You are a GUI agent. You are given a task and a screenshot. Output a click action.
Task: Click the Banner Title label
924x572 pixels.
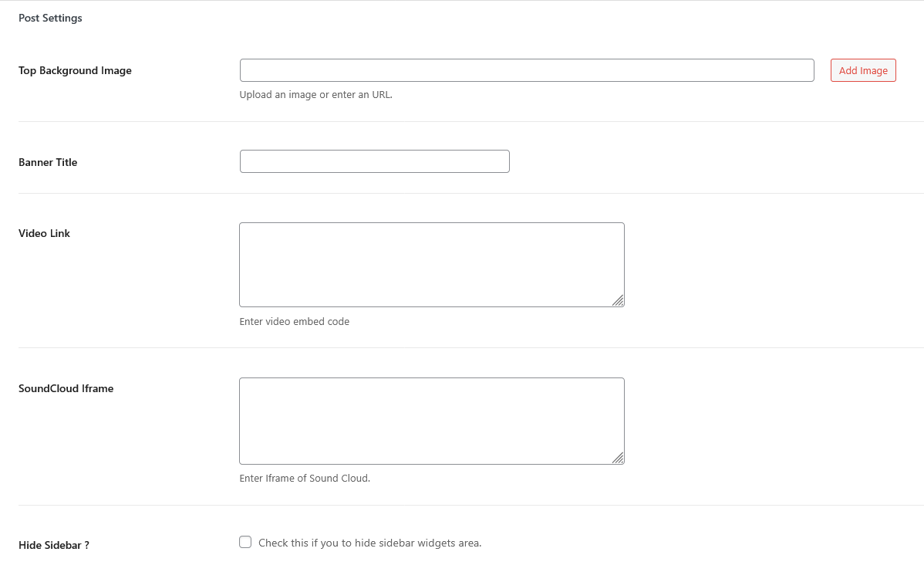tap(48, 162)
